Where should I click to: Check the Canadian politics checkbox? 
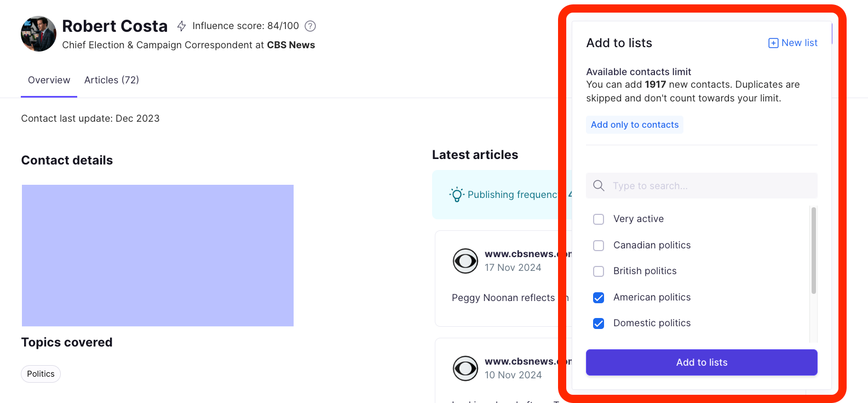599,245
